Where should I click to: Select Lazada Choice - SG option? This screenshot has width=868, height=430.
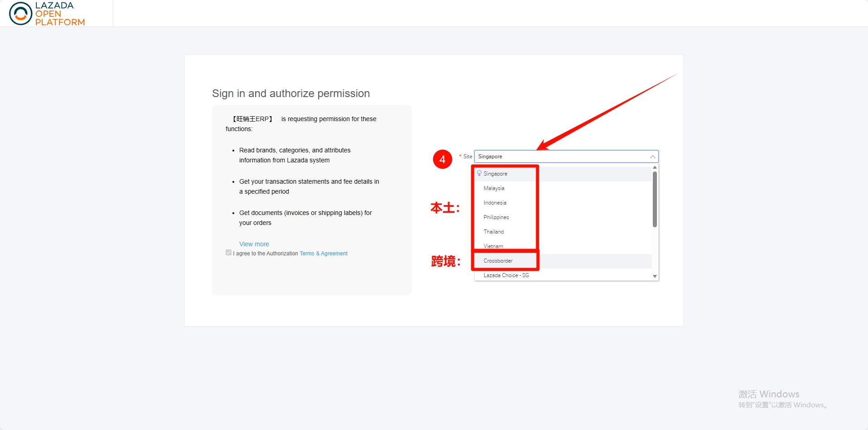pos(506,275)
